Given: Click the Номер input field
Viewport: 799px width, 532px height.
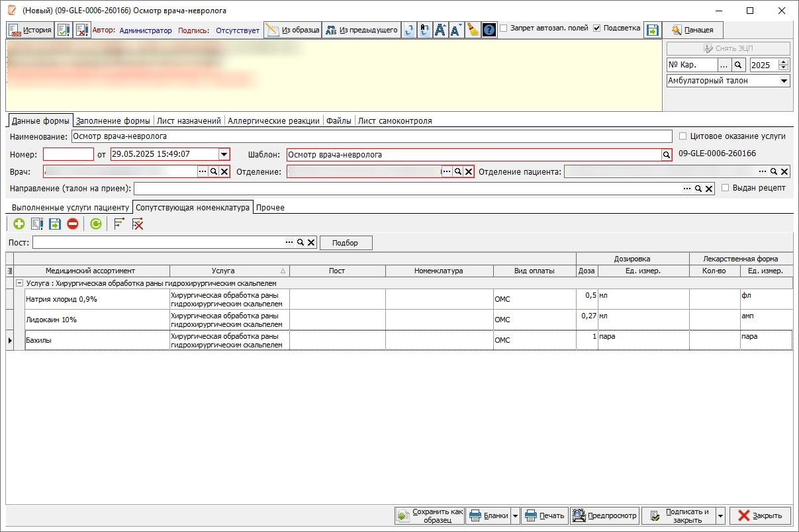Looking at the screenshot, I should click(x=68, y=154).
